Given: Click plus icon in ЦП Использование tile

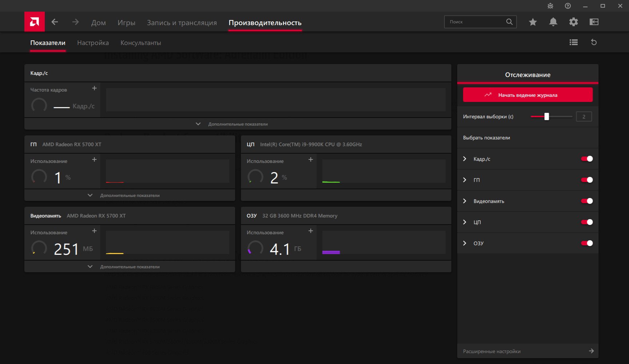Looking at the screenshot, I should point(310,159).
